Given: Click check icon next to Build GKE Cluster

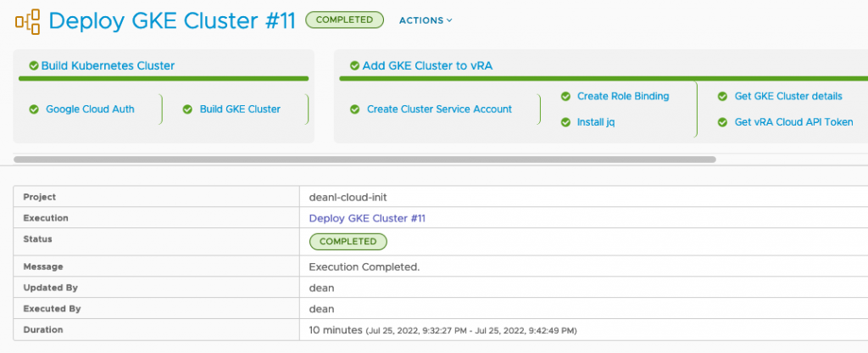Looking at the screenshot, I should click(187, 109).
